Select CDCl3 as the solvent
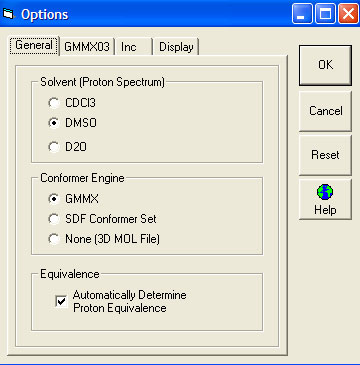The width and height of the screenshot is (360, 365). [x=54, y=103]
